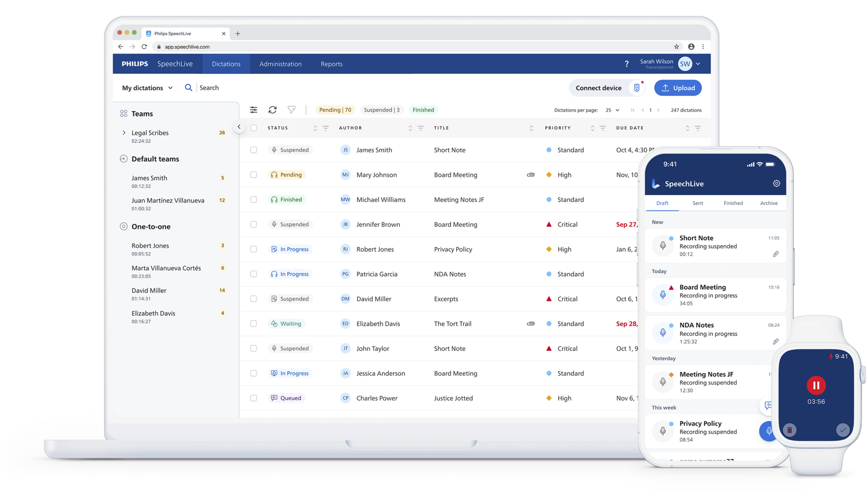868x492 pixels.
Task: Open phone SpeechLive settings gear
Action: pyautogui.click(x=777, y=183)
